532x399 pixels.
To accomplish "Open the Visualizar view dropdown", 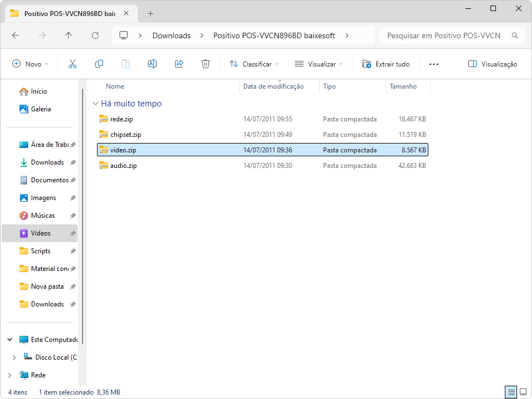I will [319, 64].
